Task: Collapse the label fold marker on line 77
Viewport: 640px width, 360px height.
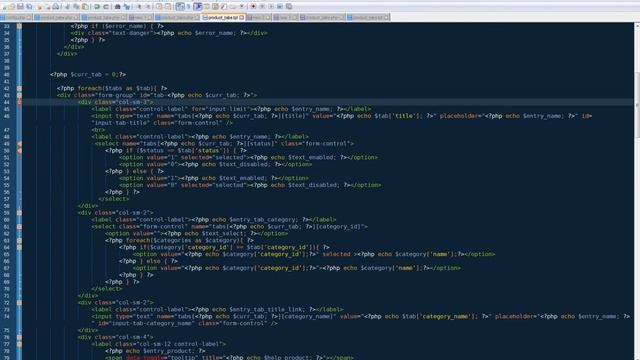Action: click(x=19, y=344)
